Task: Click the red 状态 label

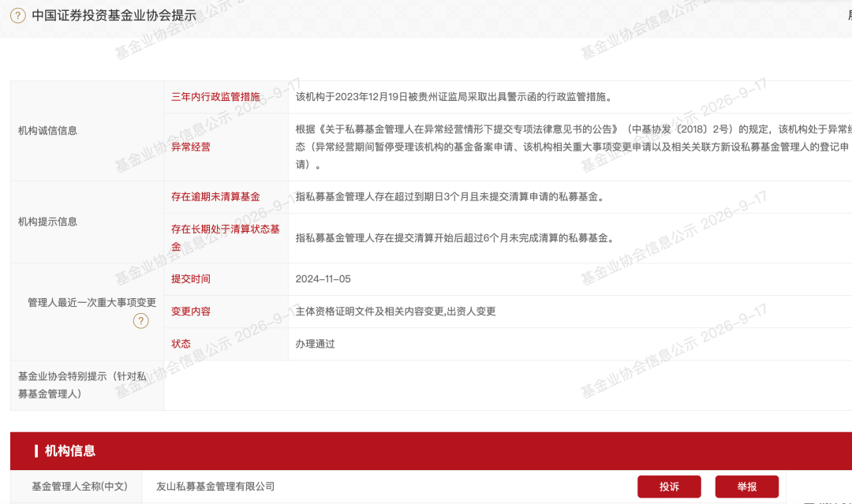Action: pos(181,344)
